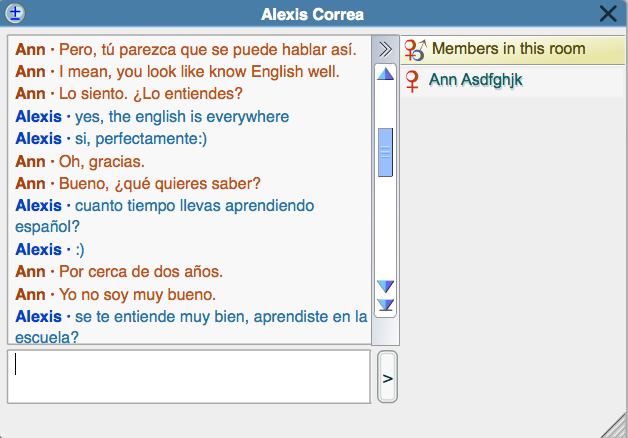Image resolution: width=628 pixels, height=438 pixels.
Task: Click the gender symbols icon in members header
Action: (x=415, y=49)
